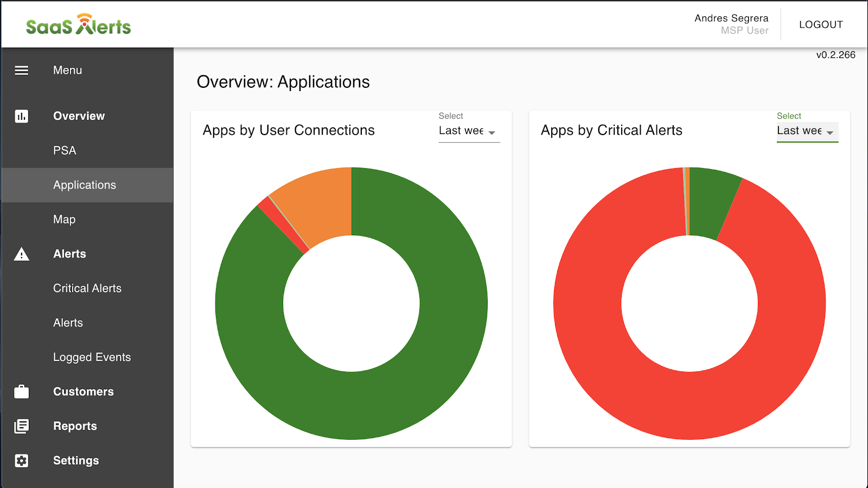The image size is (868, 488).
Task: Open the Logged Events page
Action: click(91, 357)
